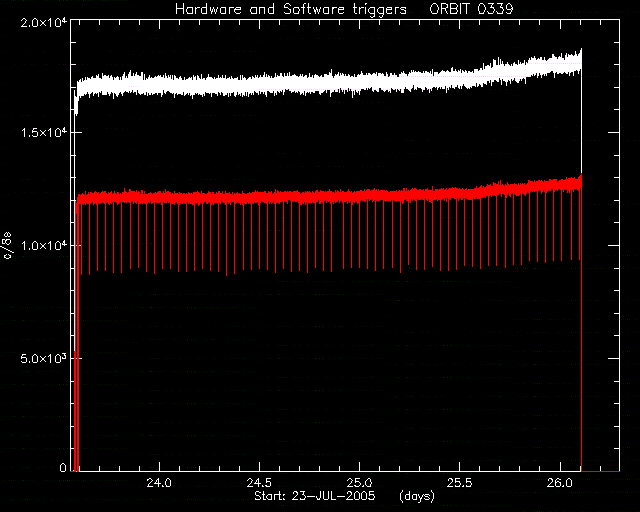Click the y-axis label 2.0×10⁴

coord(44,22)
